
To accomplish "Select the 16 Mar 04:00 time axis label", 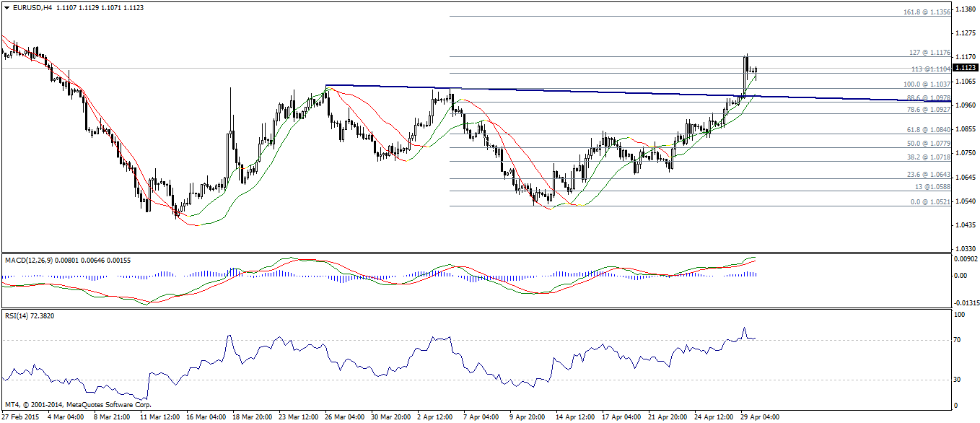I will [206, 417].
